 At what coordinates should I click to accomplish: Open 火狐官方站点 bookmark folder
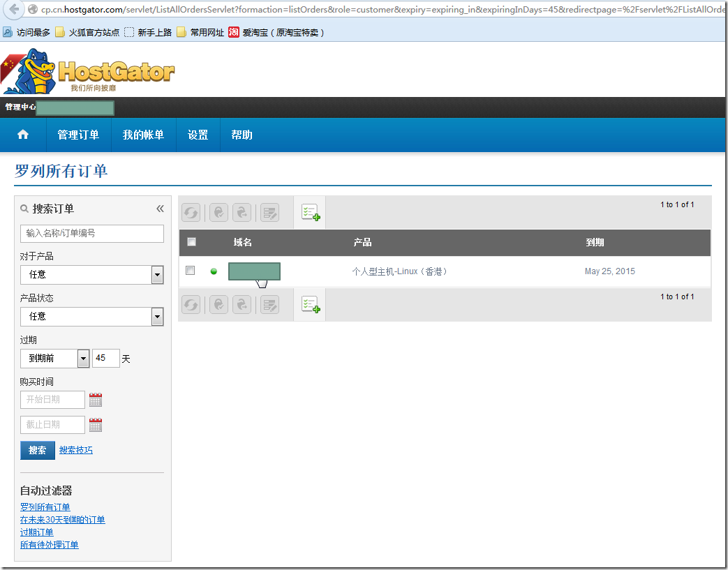(87, 32)
